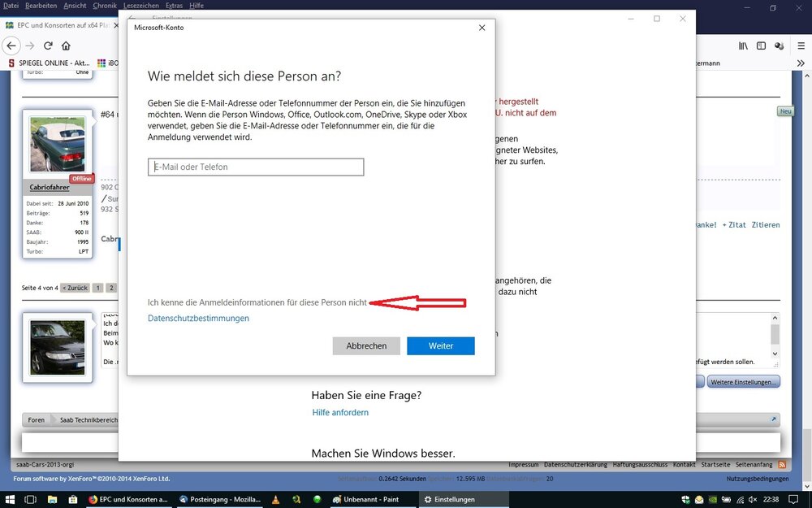Open the Foren breadcrumb
Viewport: 812px width, 508px height.
click(36, 420)
